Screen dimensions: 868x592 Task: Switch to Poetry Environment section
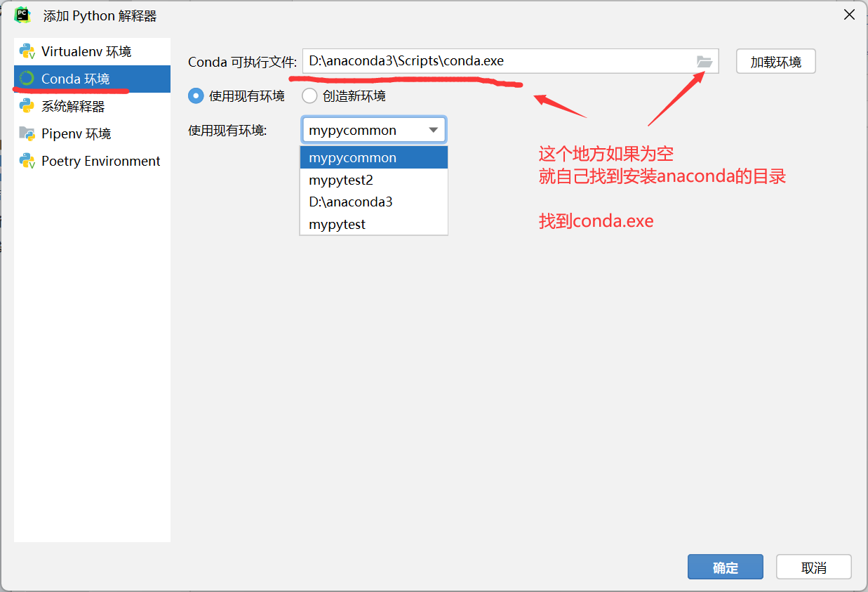92,161
